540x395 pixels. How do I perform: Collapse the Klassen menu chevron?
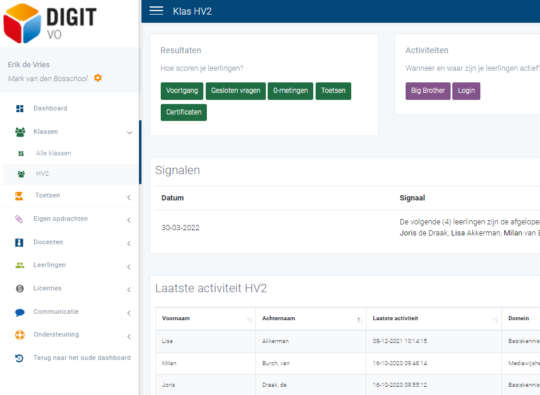(129, 132)
